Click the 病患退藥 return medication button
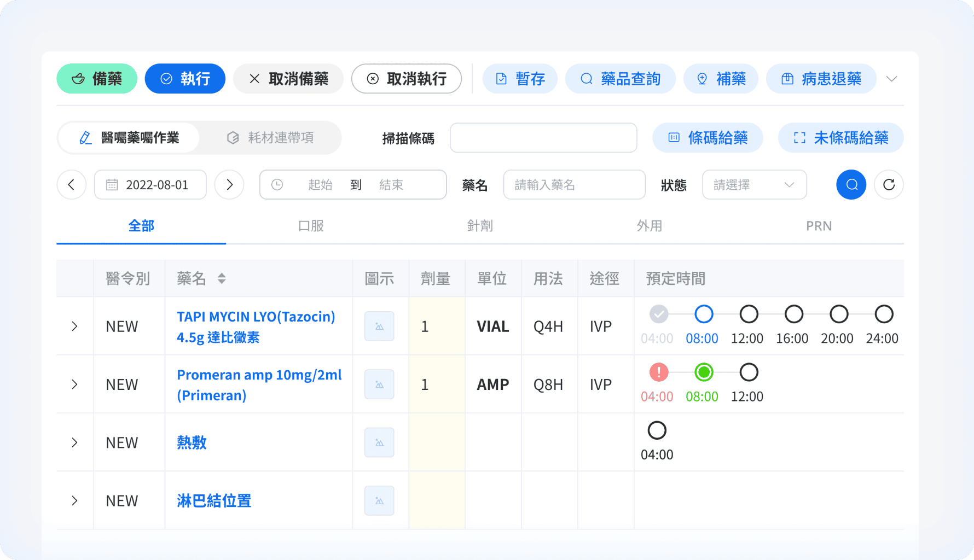Screen dimensions: 974x560 (821, 79)
